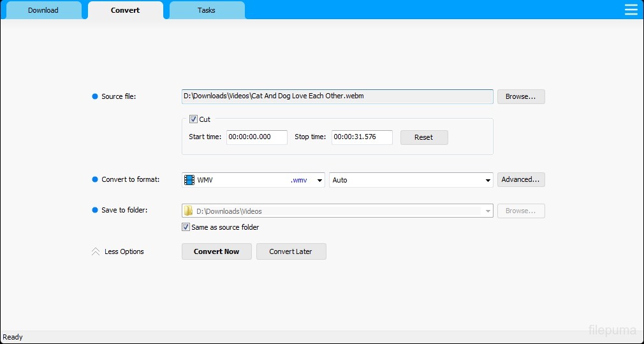Open Advanced format settings
The width and height of the screenshot is (644, 344).
coord(521,179)
